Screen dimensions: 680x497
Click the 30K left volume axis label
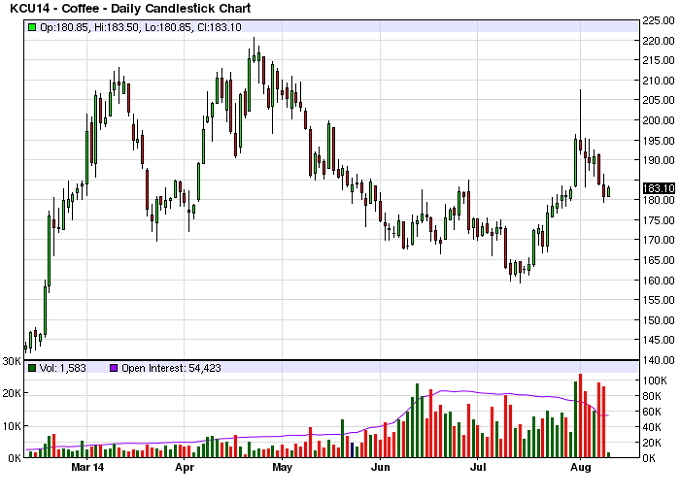pyautogui.click(x=12, y=361)
